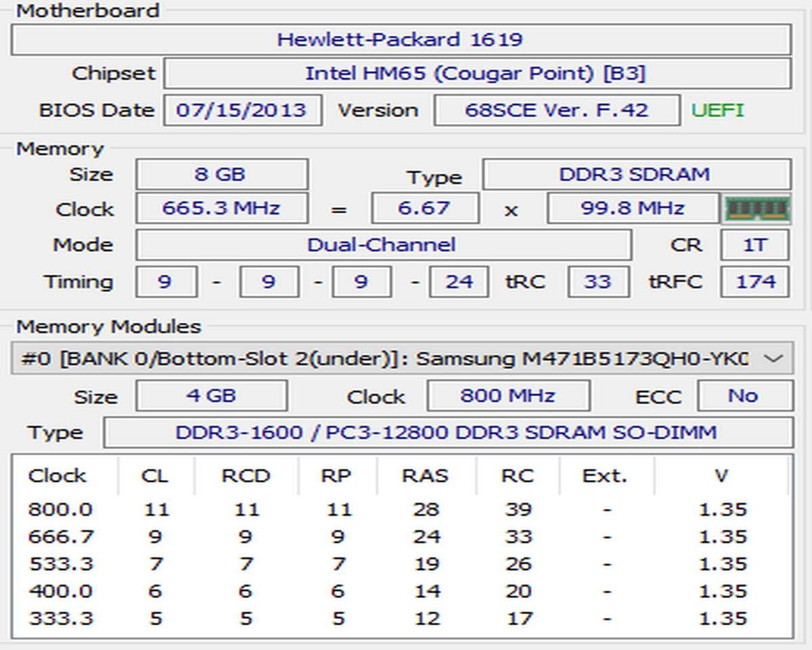Click the ECC No field
The image size is (812, 650).
pos(744,396)
